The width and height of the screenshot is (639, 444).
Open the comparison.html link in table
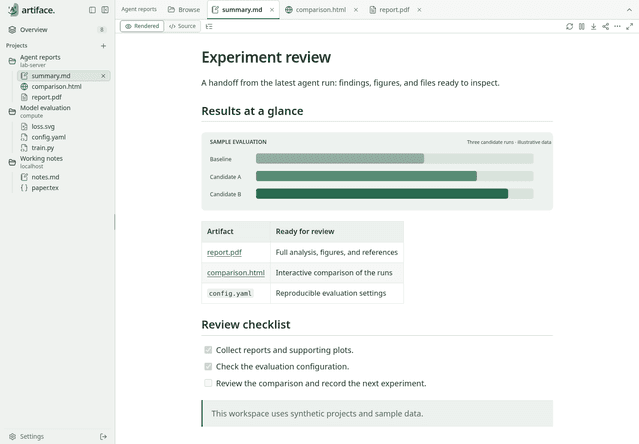pyautogui.click(x=236, y=273)
